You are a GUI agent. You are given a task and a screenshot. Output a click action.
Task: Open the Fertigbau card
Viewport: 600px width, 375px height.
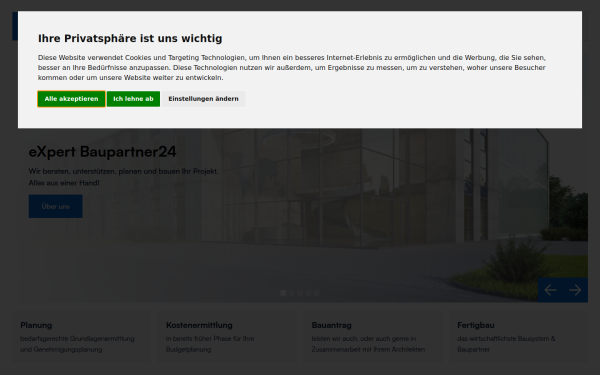[x=518, y=336]
